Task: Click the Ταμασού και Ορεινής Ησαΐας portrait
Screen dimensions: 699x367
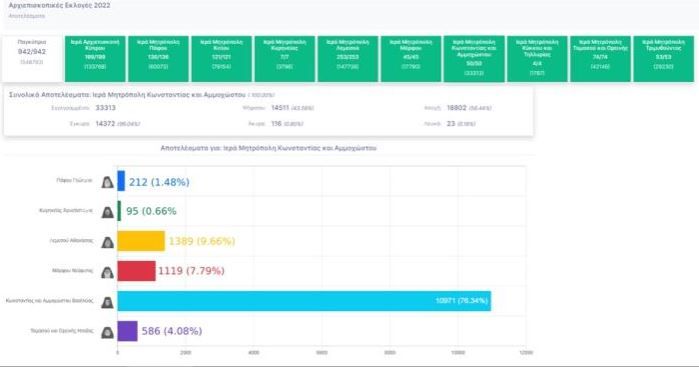Action: click(107, 332)
